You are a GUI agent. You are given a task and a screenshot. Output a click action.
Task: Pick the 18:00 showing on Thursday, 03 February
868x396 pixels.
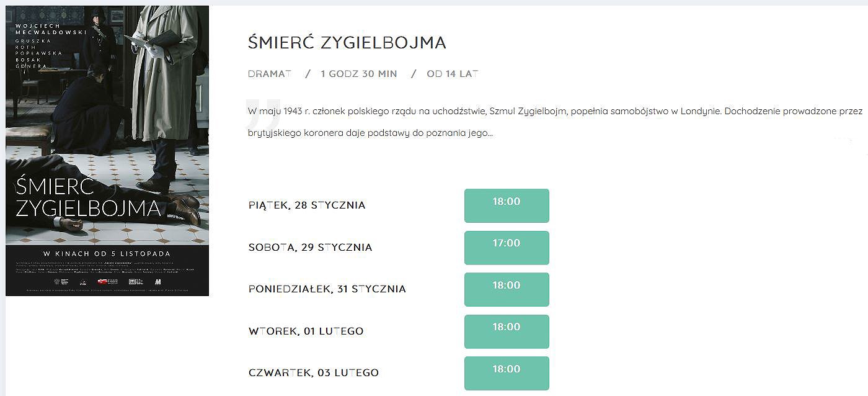(x=507, y=373)
